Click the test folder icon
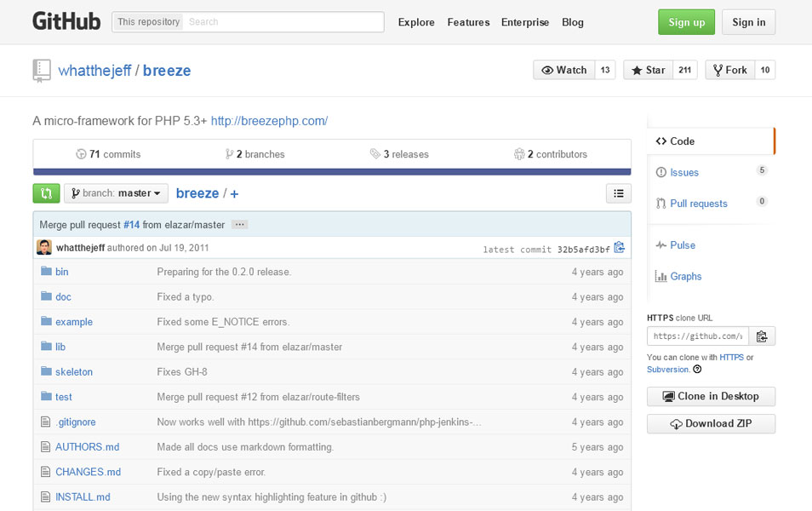Image resolution: width=812 pixels, height=511 pixels. pos(46,396)
